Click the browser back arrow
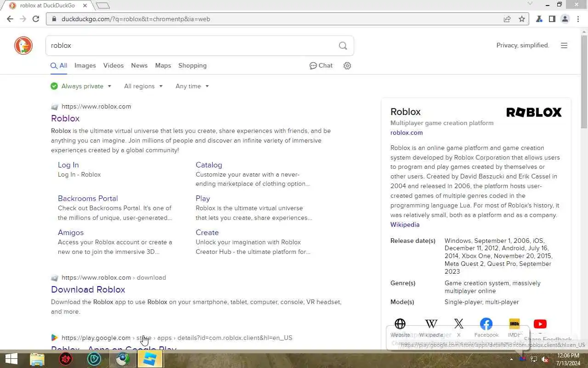The width and height of the screenshot is (588, 368). [x=10, y=19]
